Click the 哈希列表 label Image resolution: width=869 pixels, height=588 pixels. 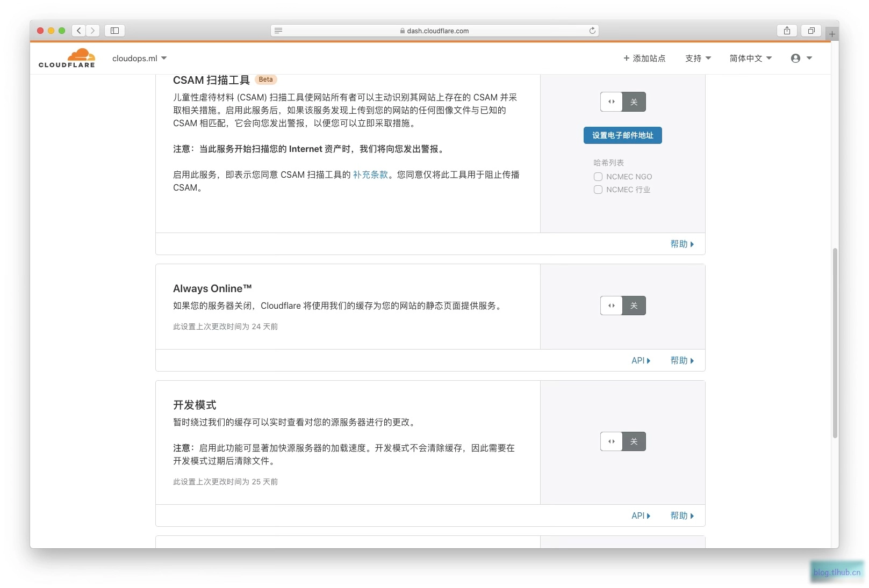pos(608,163)
